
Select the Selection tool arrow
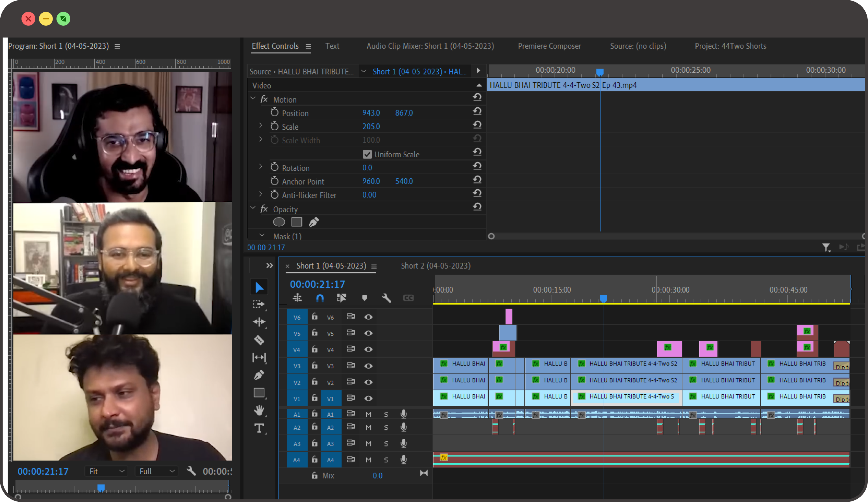[259, 287]
